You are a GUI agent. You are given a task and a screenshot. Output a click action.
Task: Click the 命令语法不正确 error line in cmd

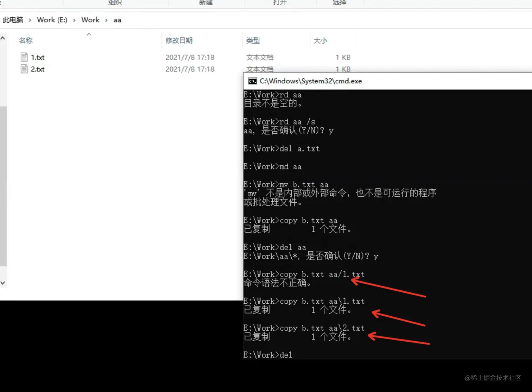tap(277, 283)
